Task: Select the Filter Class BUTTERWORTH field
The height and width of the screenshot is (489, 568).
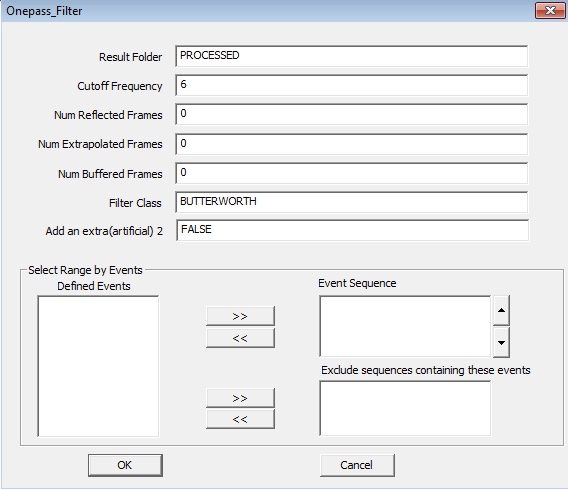Action: tap(351, 202)
